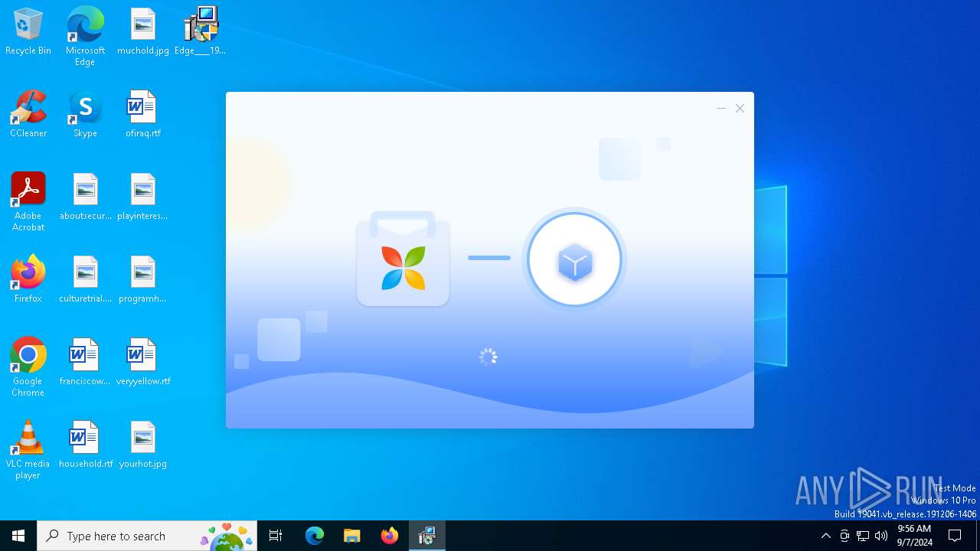Select the Skype desktop shortcut
The image size is (980, 551).
pyautogui.click(x=85, y=114)
